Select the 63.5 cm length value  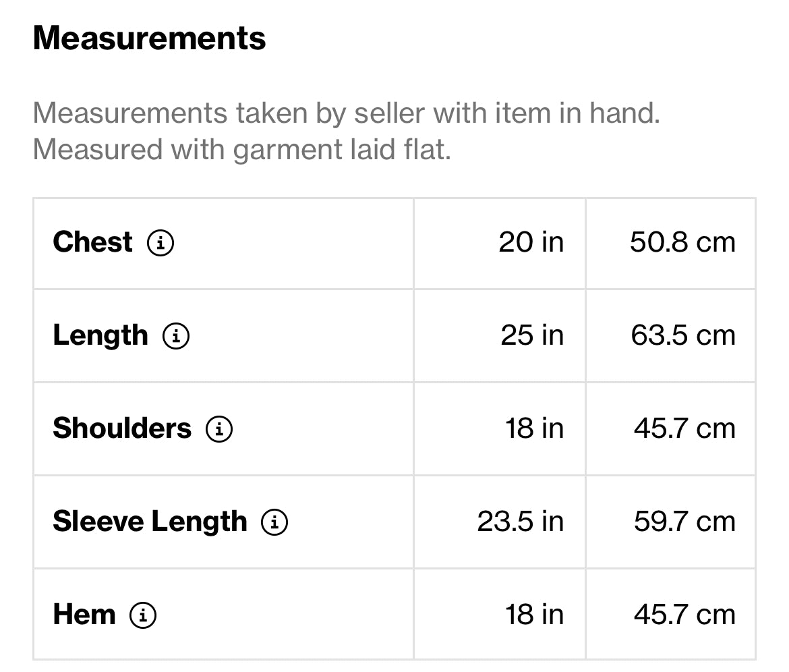pyautogui.click(x=683, y=335)
